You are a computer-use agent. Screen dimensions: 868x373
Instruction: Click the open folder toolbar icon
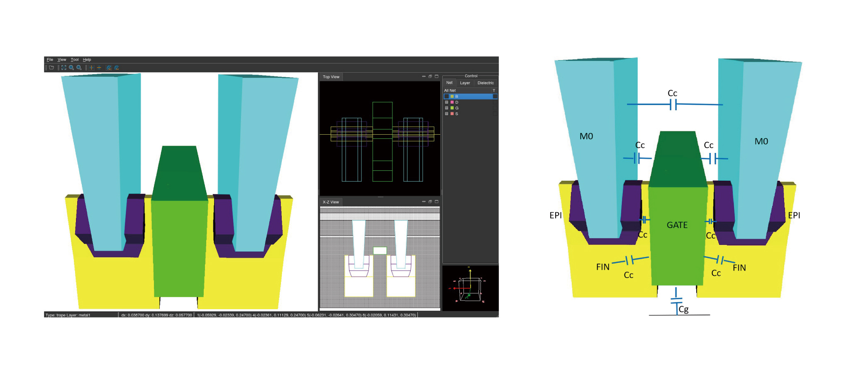(51, 68)
